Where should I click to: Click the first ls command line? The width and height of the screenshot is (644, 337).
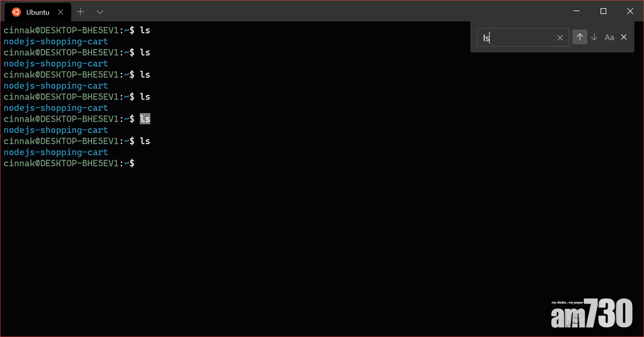click(x=77, y=30)
